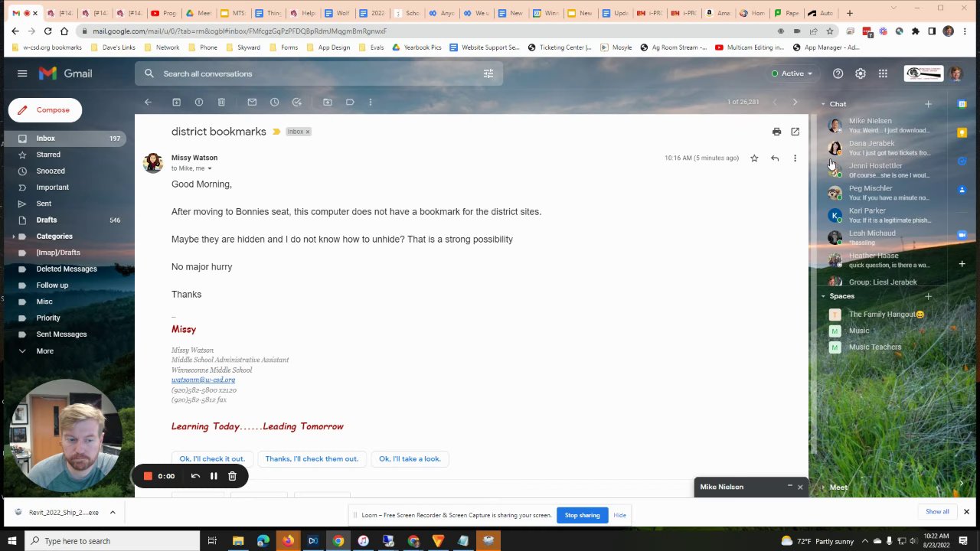Viewport: 980px width, 551px height.
Task: Open chat with Dana Jerabek
Action: (x=880, y=148)
